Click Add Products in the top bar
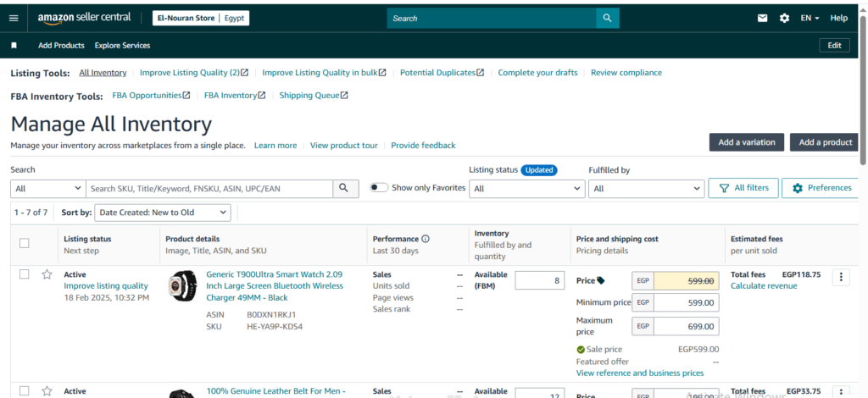 [61, 46]
